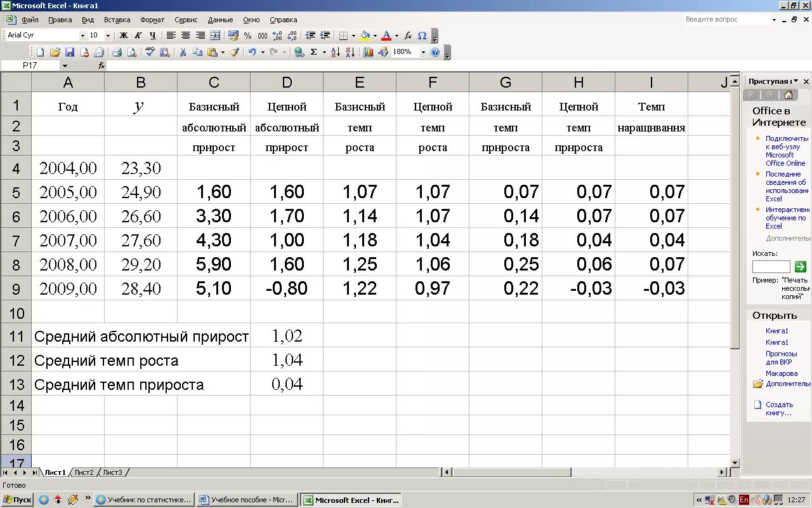Merge and center selected cells
812x508 pixels.
pos(215,36)
